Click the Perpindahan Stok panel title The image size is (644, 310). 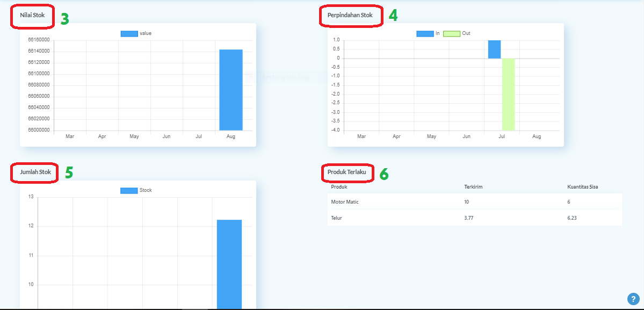pos(351,15)
